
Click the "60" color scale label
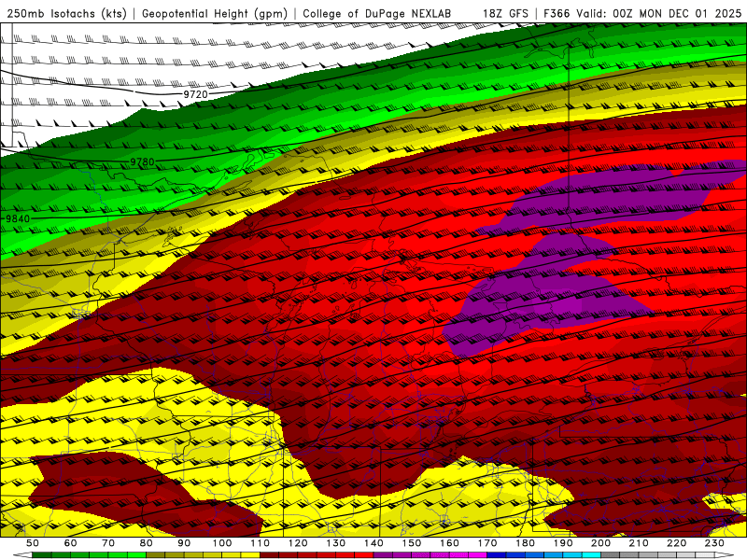70,543
